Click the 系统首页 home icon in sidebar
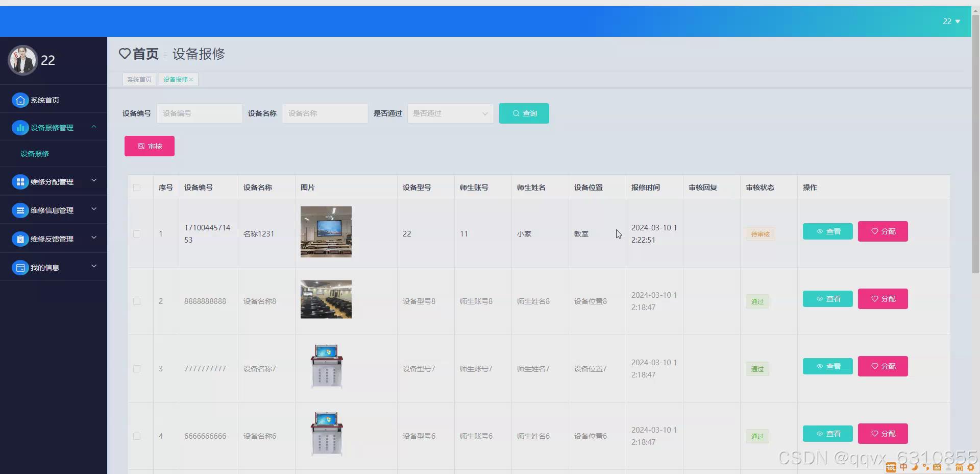 (x=20, y=100)
